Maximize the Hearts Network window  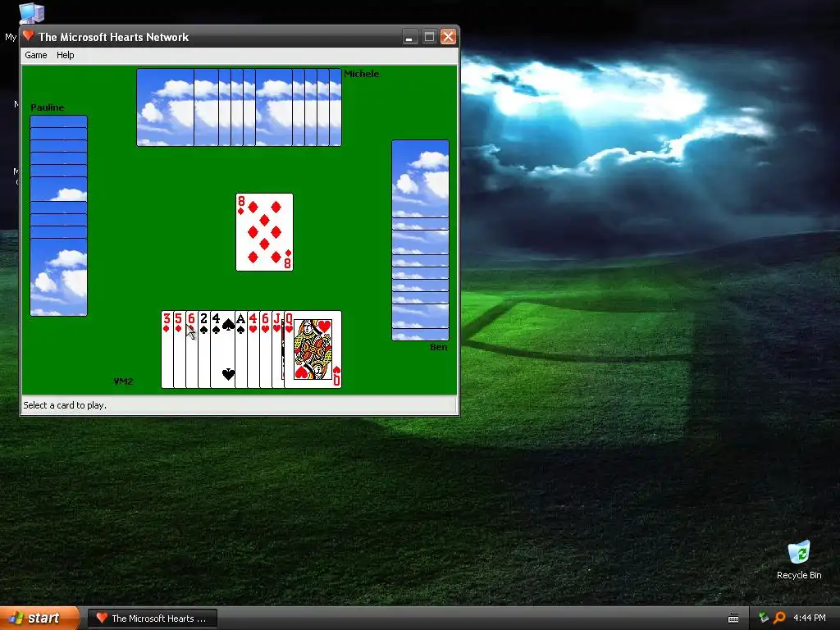(429, 37)
